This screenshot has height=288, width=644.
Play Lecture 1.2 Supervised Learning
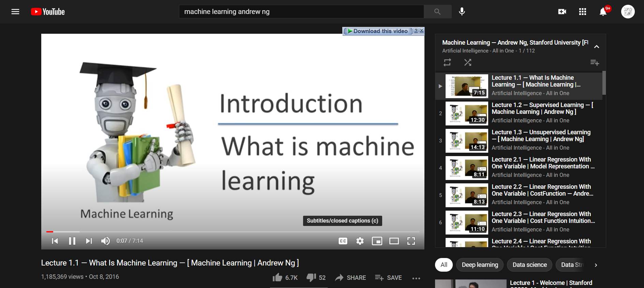519,113
